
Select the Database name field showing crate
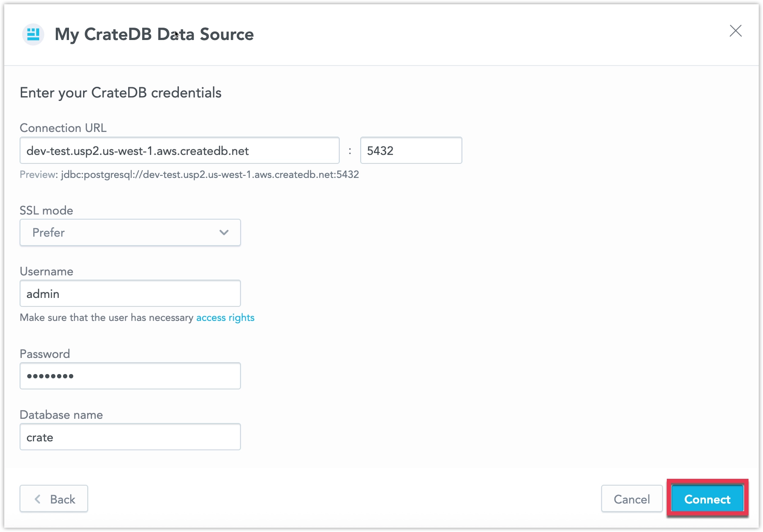pyautogui.click(x=130, y=437)
